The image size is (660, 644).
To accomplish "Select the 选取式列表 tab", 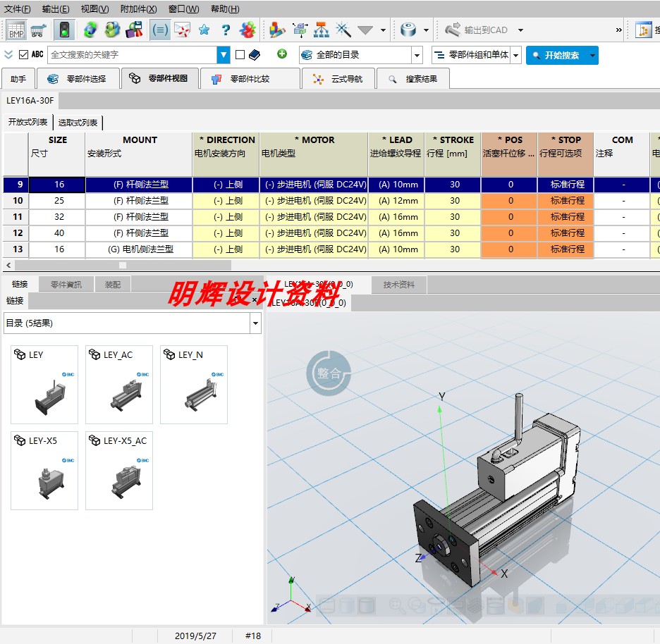I will coord(78,123).
